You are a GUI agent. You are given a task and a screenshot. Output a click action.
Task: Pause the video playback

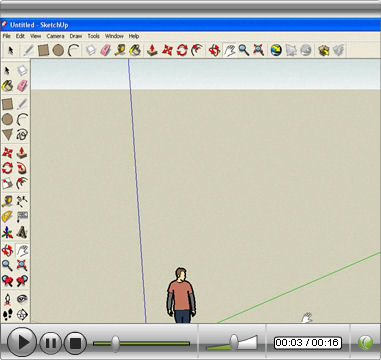coord(51,343)
